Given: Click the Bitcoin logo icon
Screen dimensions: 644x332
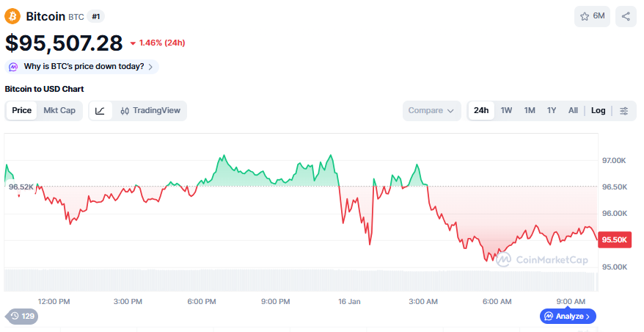Looking at the screenshot, I should [x=12, y=16].
